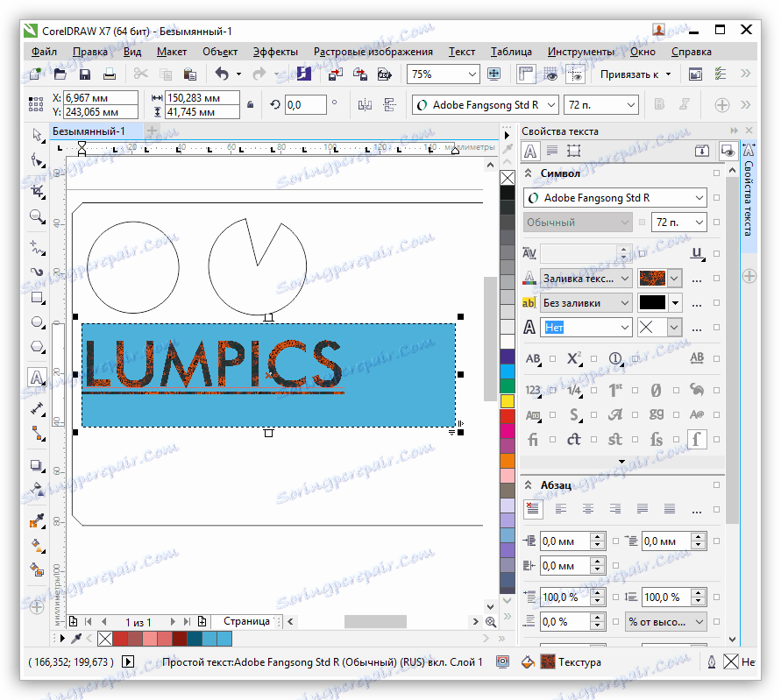Switch to the Безымянный-1 document tab
The height and width of the screenshot is (700, 781).
[x=89, y=131]
